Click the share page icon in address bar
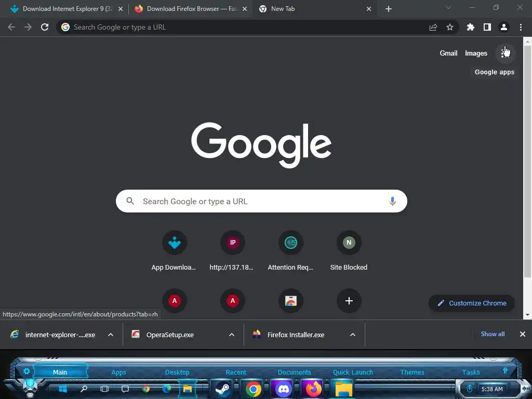This screenshot has width=532, height=399. tap(433, 27)
